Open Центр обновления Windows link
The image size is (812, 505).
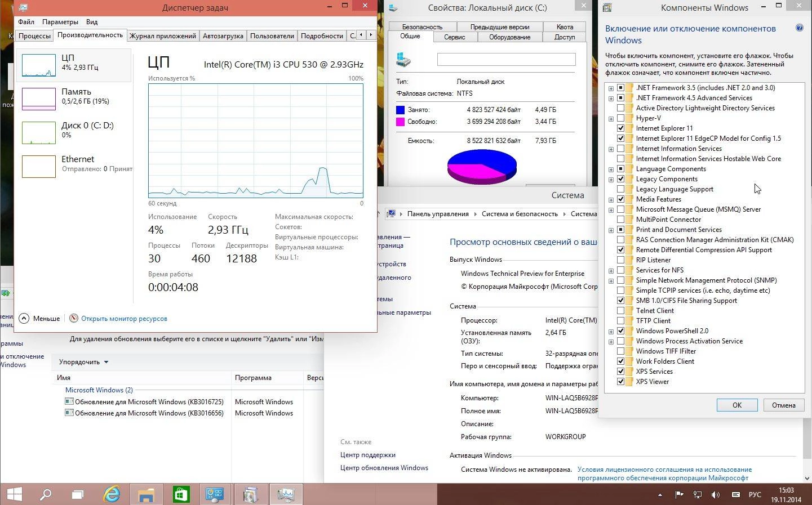click(x=384, y=468)
